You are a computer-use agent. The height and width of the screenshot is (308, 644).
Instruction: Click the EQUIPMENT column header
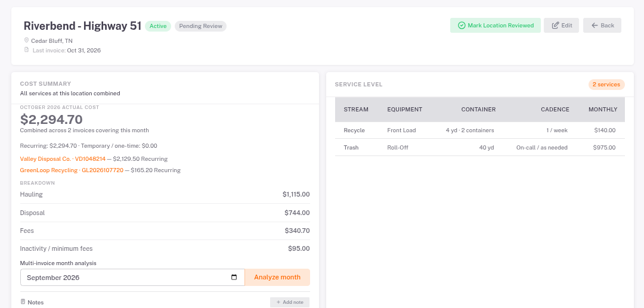point(404,110)
